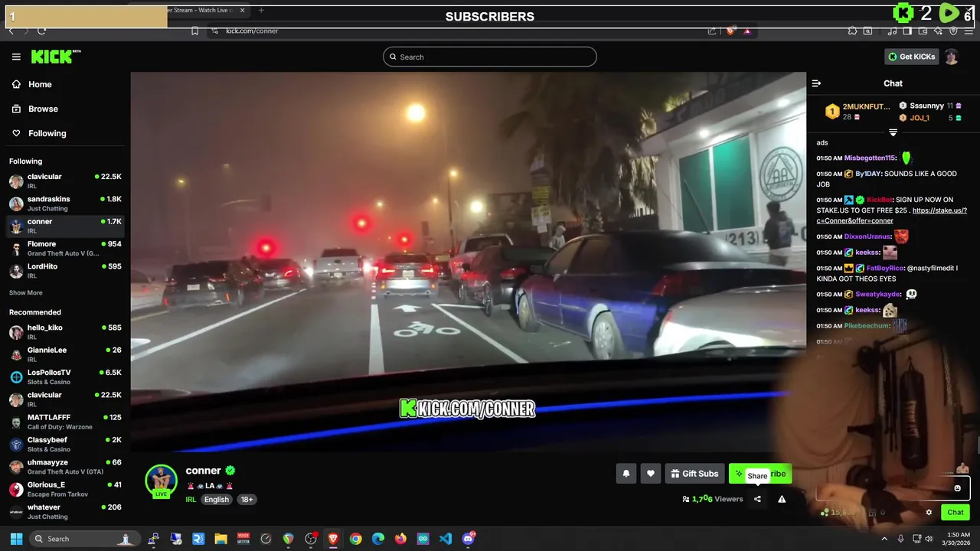Click 2MUKNFUT top gifter in leaderboard
The width and height of the screenshot is (980, 551).
pyautogui.click(x=857, y=112)
